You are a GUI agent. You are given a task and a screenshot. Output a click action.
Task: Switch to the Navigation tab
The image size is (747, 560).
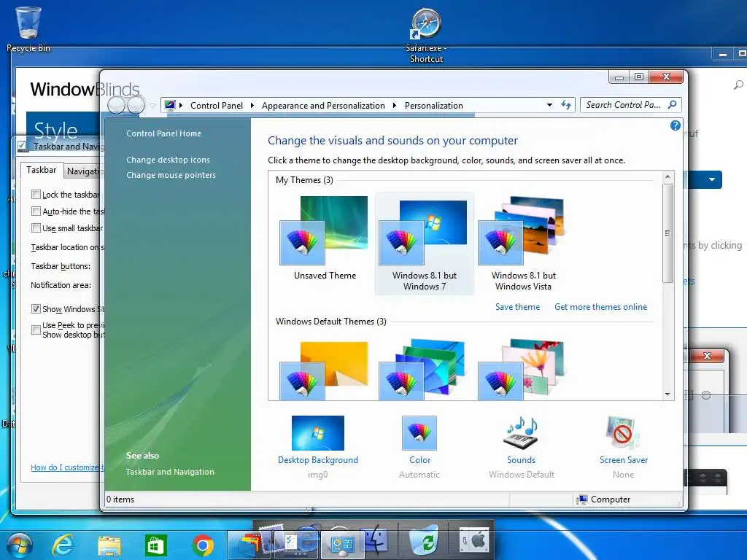[x=84, y=171]
